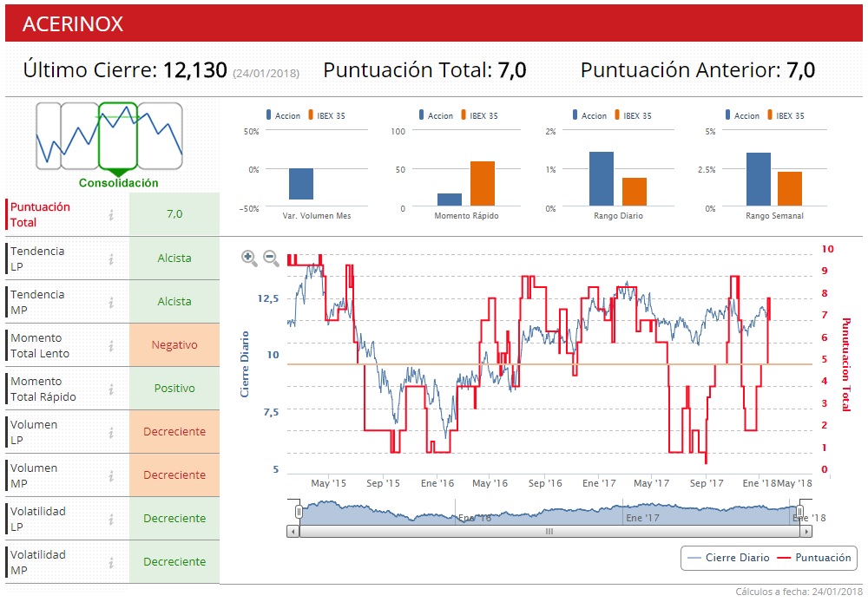Screen dimensions: 868x602
Task: Open info icon for Volumen LP
Action: pos(111,432)
